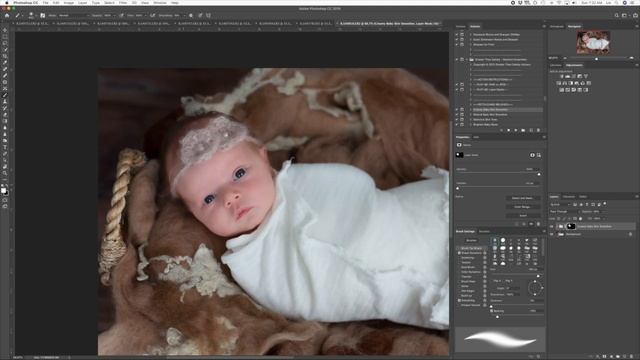Select the Horizontal Type tool
Viewport: 640px width, 360px height.
(5, 147)
